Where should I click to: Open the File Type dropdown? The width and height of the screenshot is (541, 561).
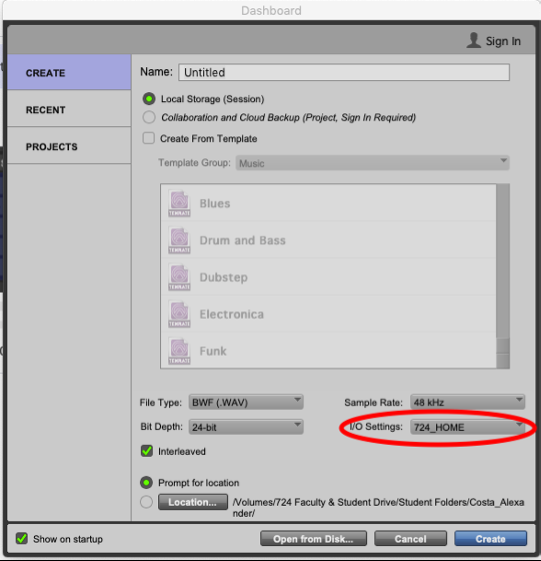[246, 402]
